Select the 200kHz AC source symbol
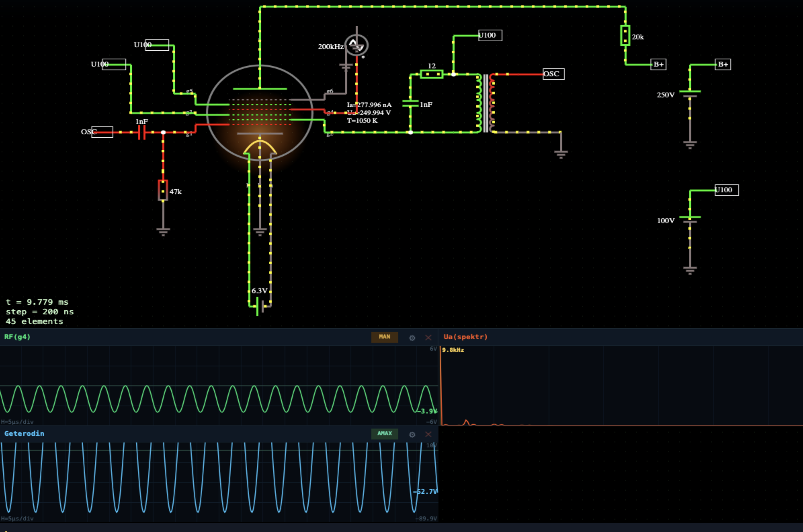Viewport: 803px width, 532px height. pyautogui.click(x=356, y=45)
